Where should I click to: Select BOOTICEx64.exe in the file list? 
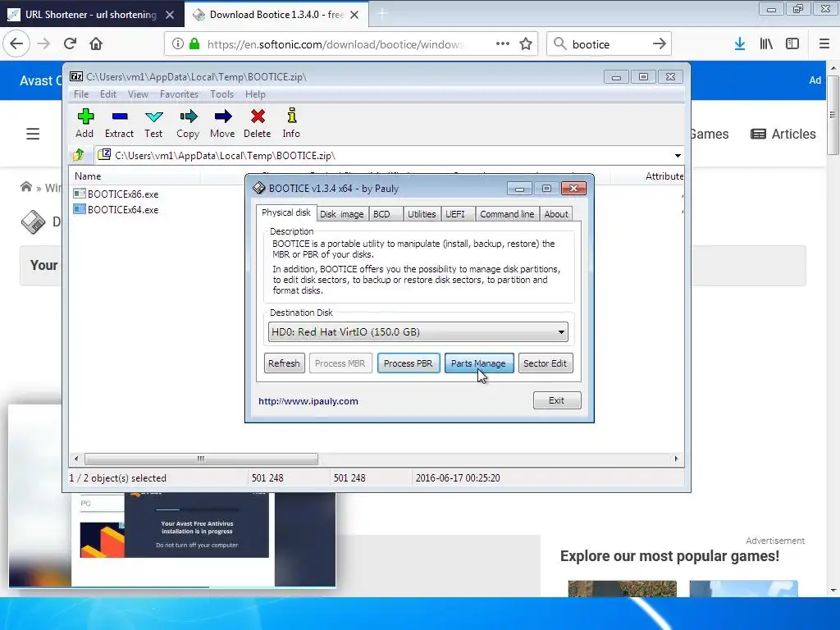coord(116,209)
